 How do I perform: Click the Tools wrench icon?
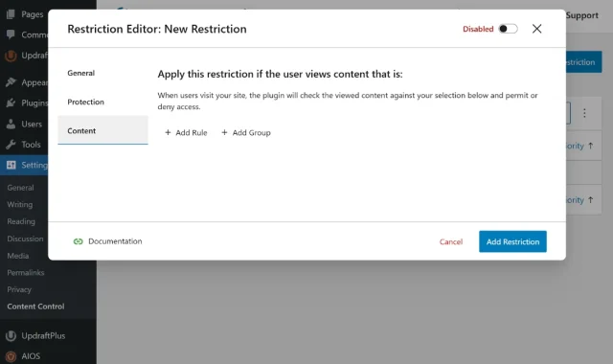[x=11, y=145]
